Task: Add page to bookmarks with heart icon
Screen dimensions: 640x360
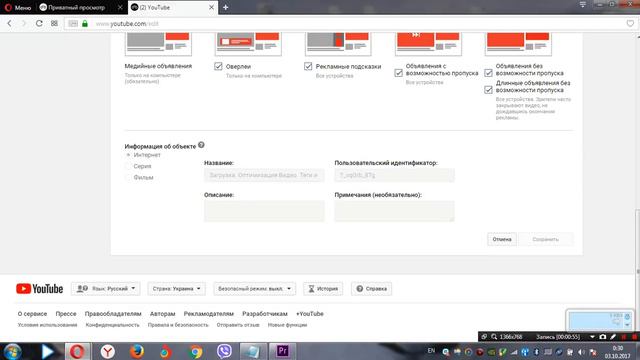Action: tap(630, 24)
